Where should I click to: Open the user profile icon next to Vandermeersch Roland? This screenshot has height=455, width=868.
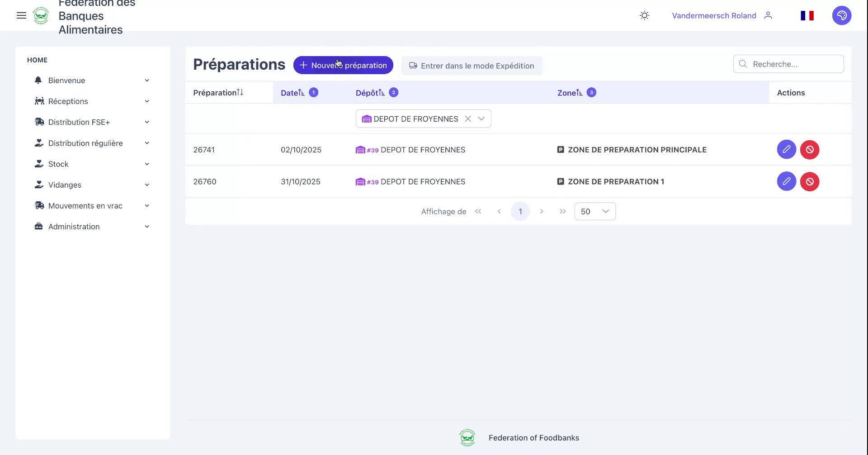click(768, 15)
